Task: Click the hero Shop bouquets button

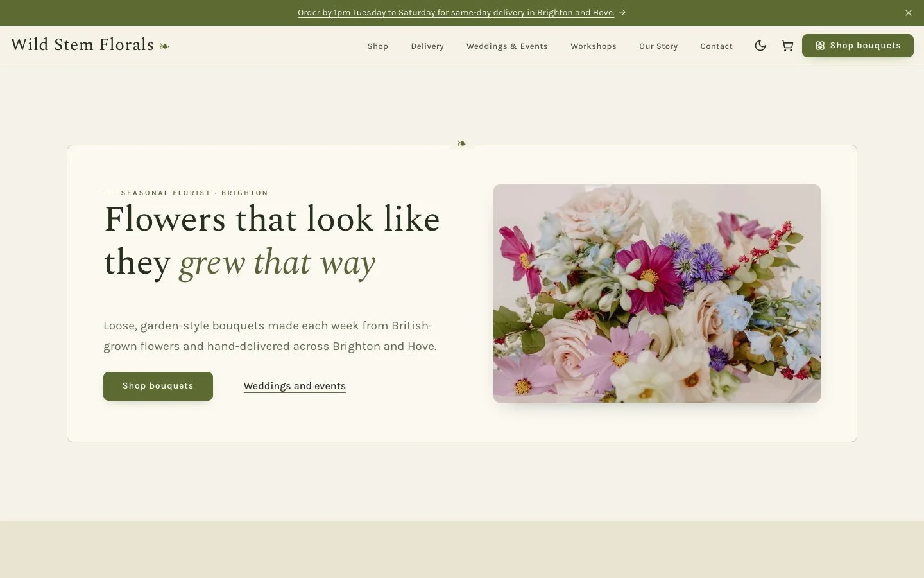Action: coord(158,386)
